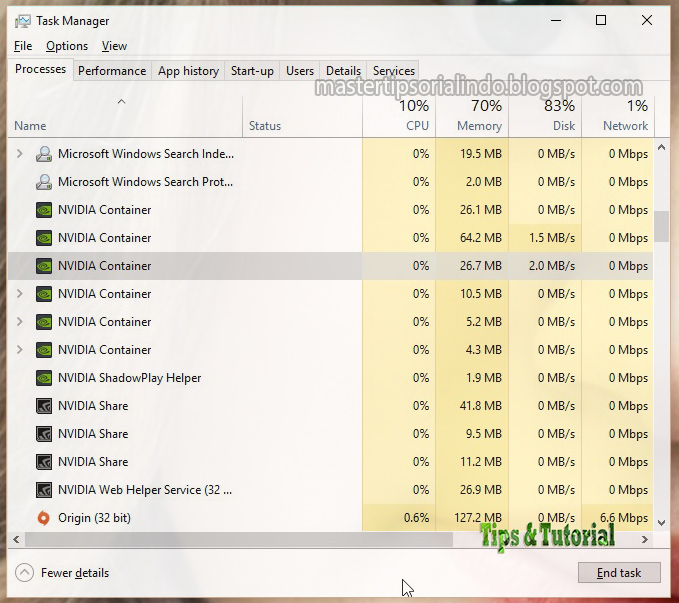Image resolution: width=679 pixels, height=603 pixels.
Task: Click the Microsoft Windows Search Protocol icon
Action: tap(44, 182)
